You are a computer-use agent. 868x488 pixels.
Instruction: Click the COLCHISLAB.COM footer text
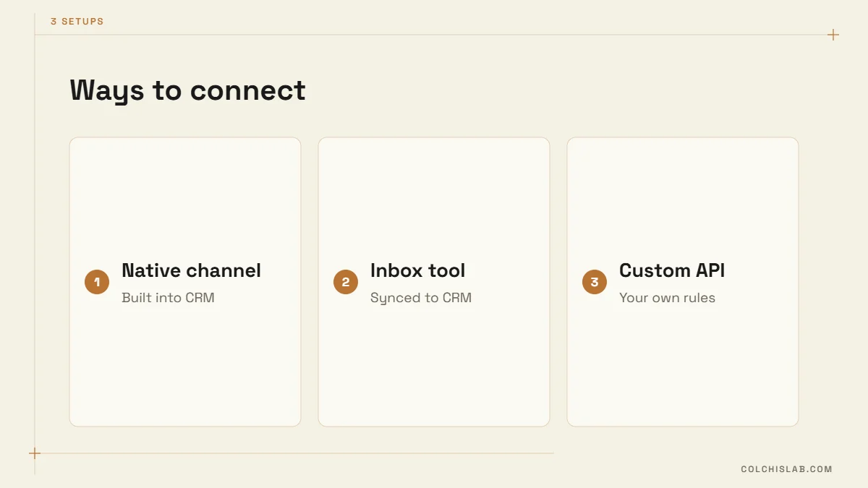click(786, 469)
